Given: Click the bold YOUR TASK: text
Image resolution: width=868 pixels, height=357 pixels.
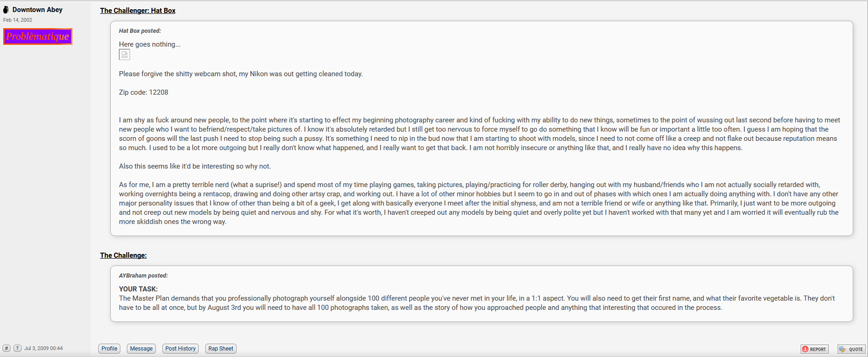Looking at the screenshot, I should pyautogui.click(x=138, y=289).
